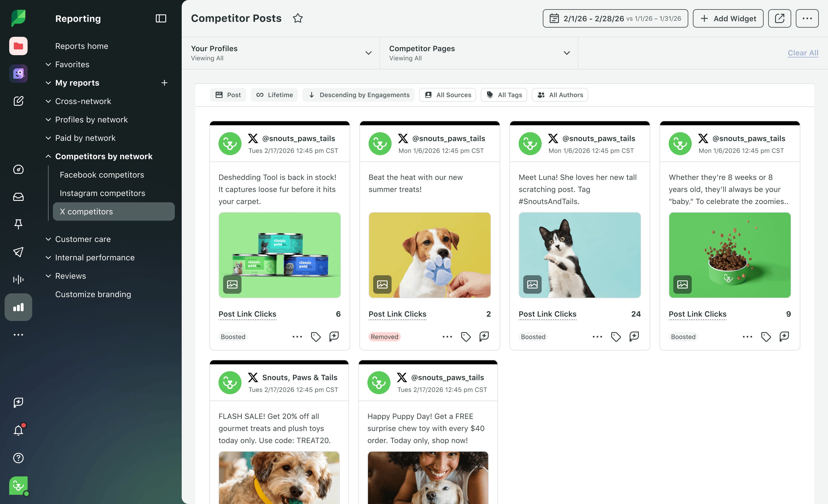Click the plus icon beside My reports

[164, 82]
